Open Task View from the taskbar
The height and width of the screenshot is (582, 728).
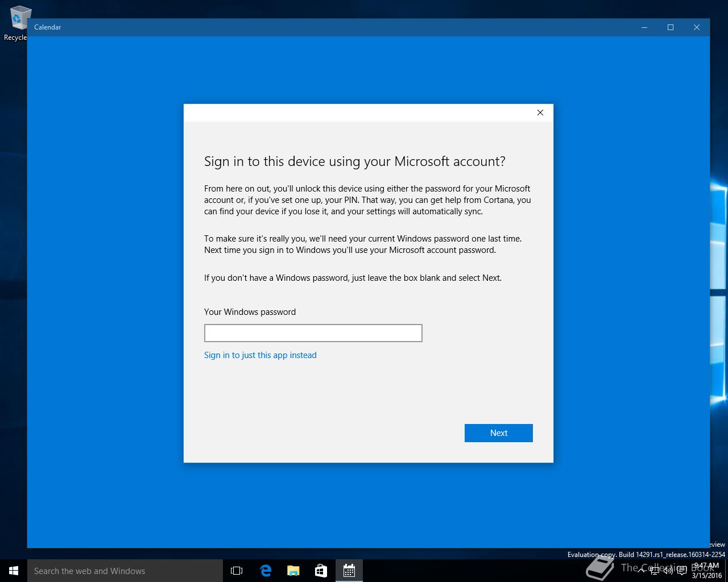(237, 571)
